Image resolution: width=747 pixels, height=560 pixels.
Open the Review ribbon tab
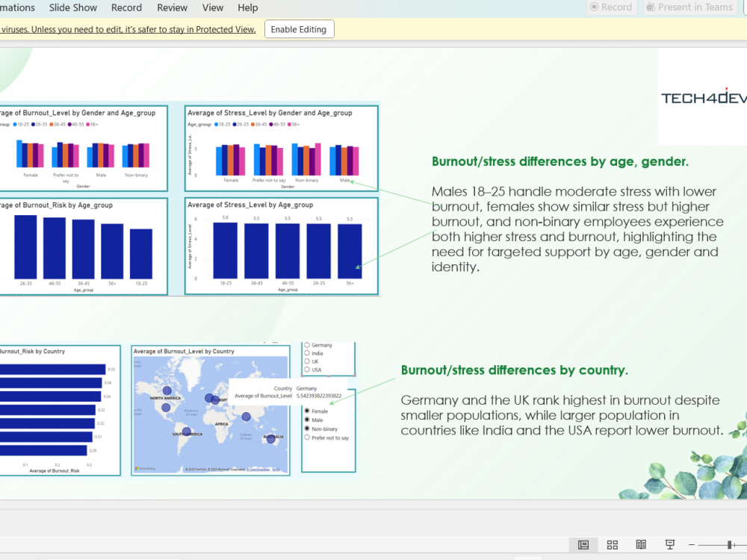tap(172, 7)
